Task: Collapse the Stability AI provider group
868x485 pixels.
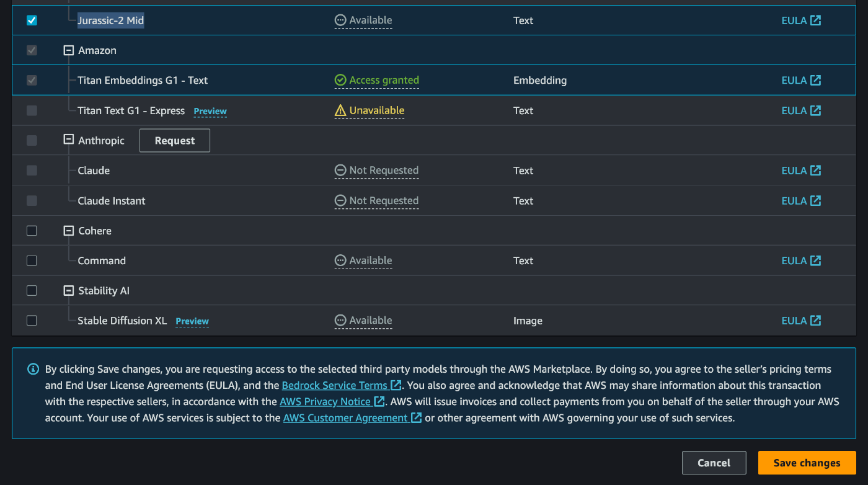Action: click(x=69, y=291)
